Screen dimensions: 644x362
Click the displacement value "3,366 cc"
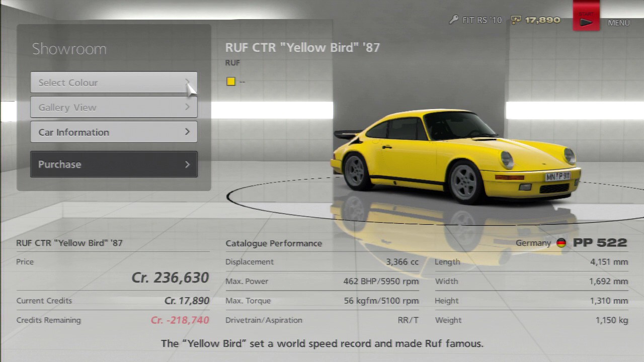coord(403,262)
